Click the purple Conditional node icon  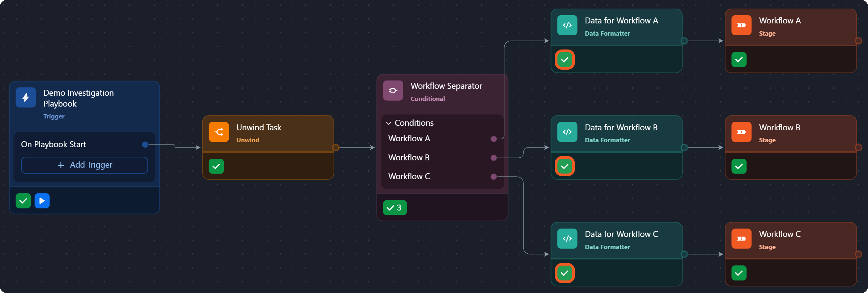393,91
